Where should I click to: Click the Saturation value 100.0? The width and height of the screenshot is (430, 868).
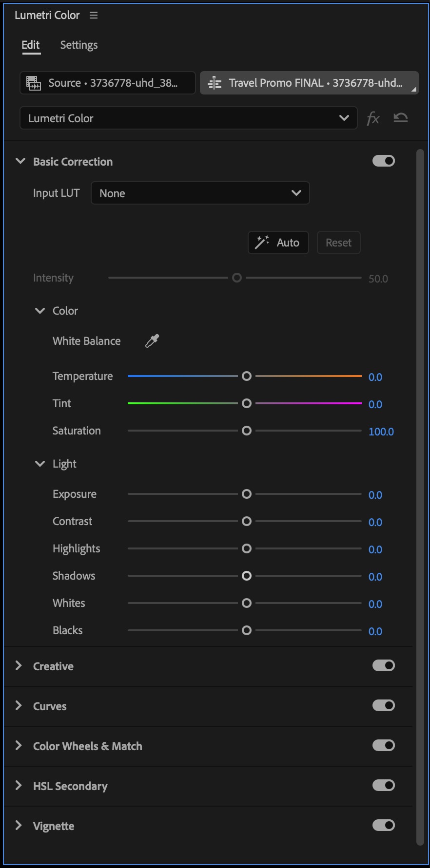pyautogui.click(x=381, y=432)
